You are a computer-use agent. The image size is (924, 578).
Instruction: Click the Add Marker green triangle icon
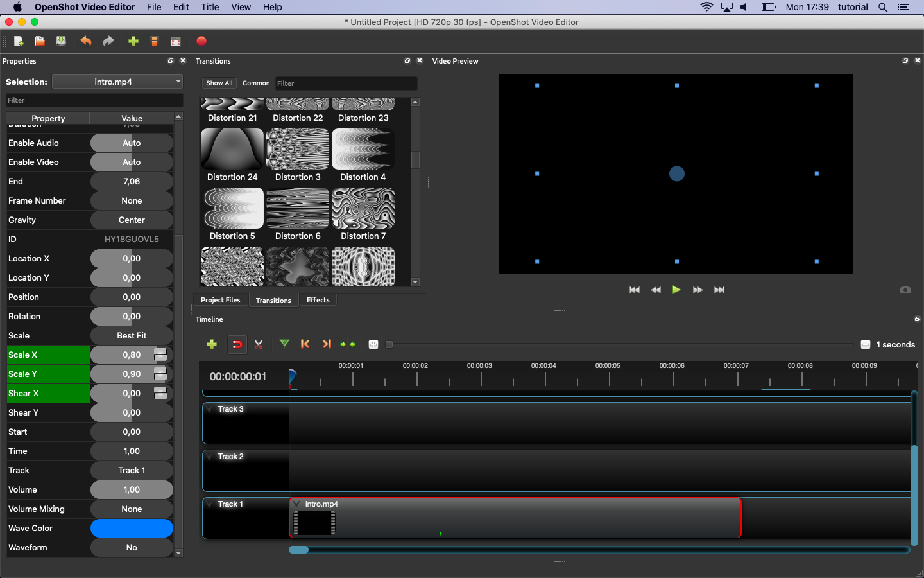(x=284, y=344)
